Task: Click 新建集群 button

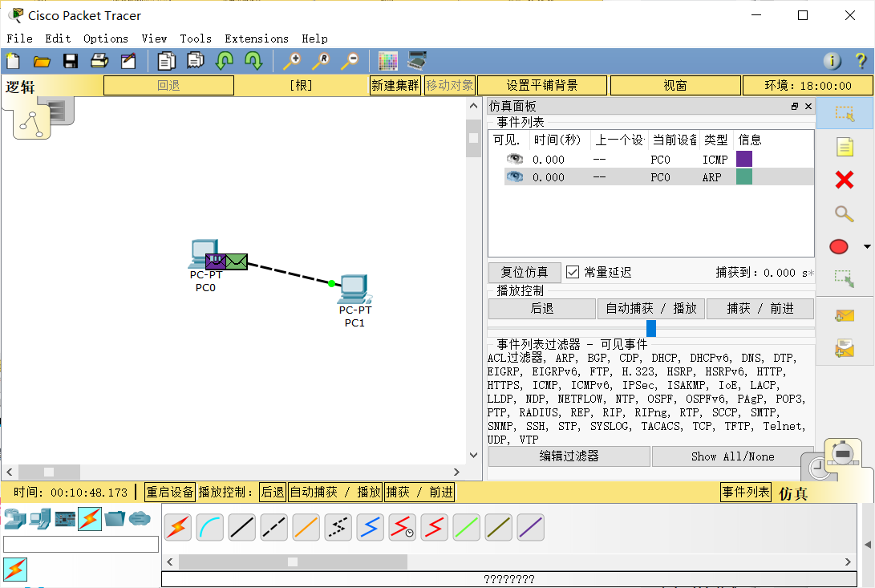Action: click(x=395, y=86)
